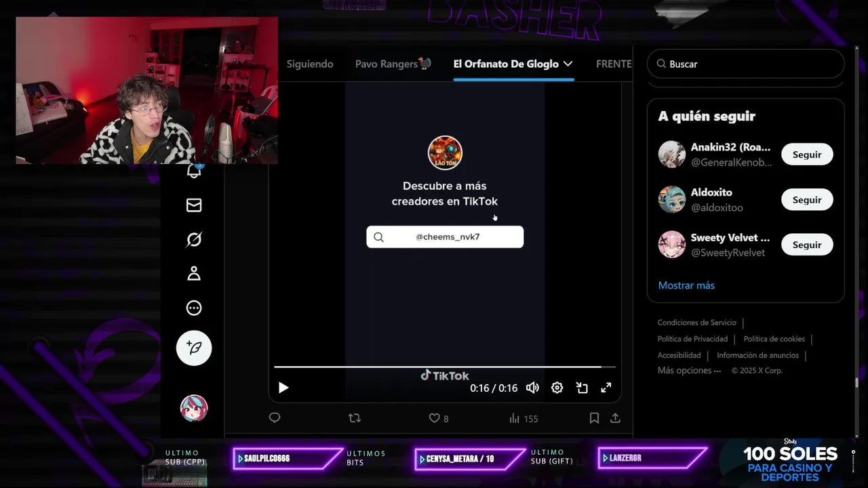868x488 pixels.
Task: Bookmark the post
Action: pyautogui.click(x=594, y=418)
